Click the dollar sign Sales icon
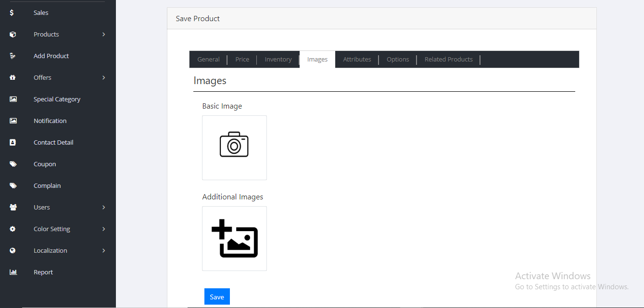The height and width of the screenshot is (308, 644). click(12, 13)
